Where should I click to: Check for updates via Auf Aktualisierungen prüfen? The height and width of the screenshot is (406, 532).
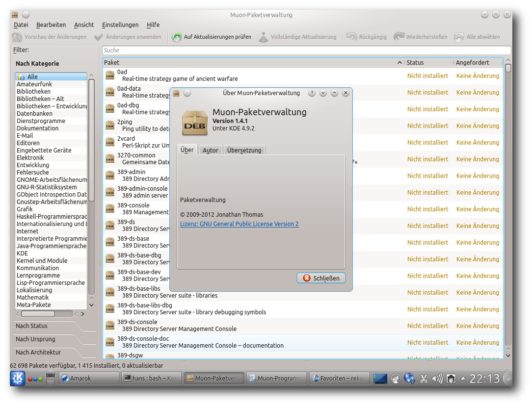coord(211,37)
